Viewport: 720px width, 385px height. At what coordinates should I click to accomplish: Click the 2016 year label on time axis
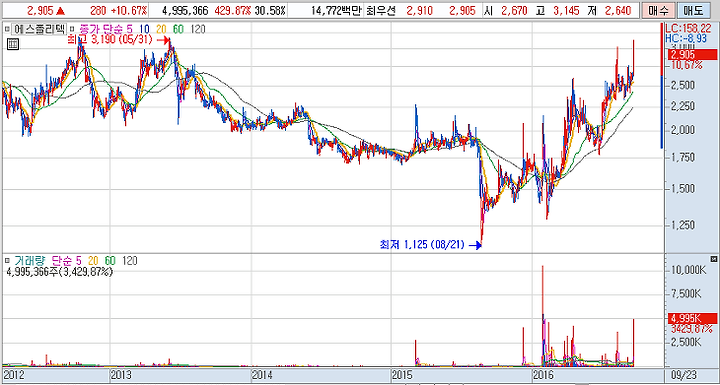coord(543,375)
